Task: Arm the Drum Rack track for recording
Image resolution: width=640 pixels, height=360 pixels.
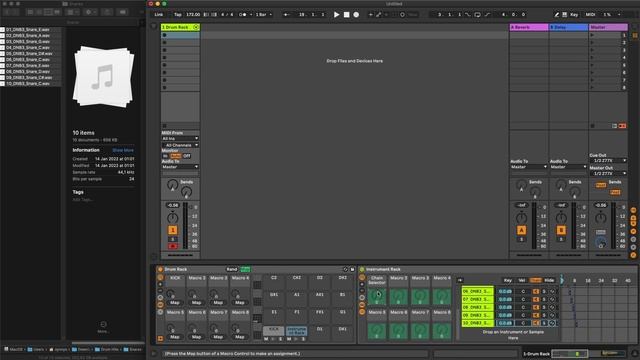Action: (173, 247)
